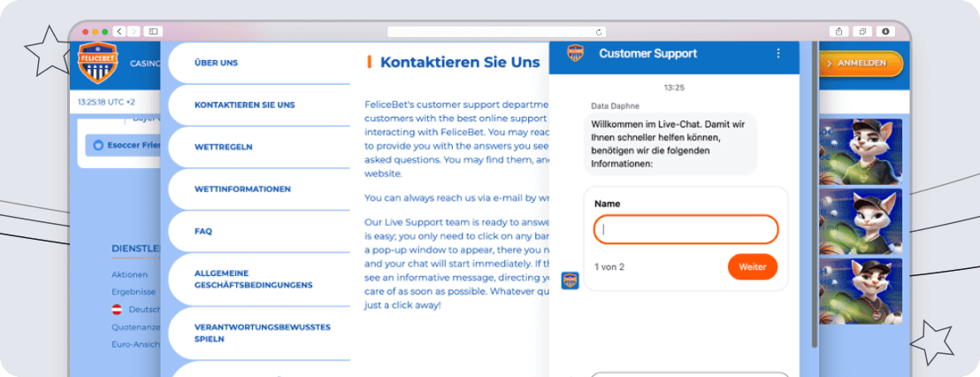The width and height of the screenshot is (980, 377).
Task: Open Safari tab overview icon
Action: [861, 31]
